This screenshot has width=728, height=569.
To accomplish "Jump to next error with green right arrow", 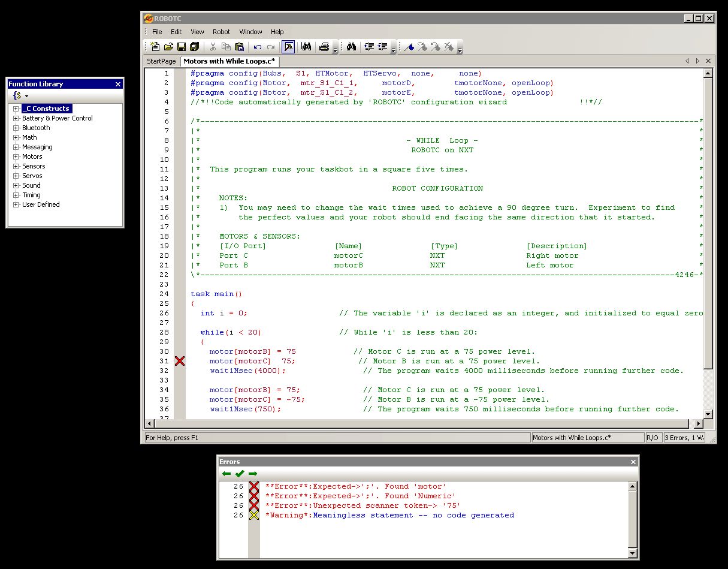I will pyautogui.click(x=253, y=473).
